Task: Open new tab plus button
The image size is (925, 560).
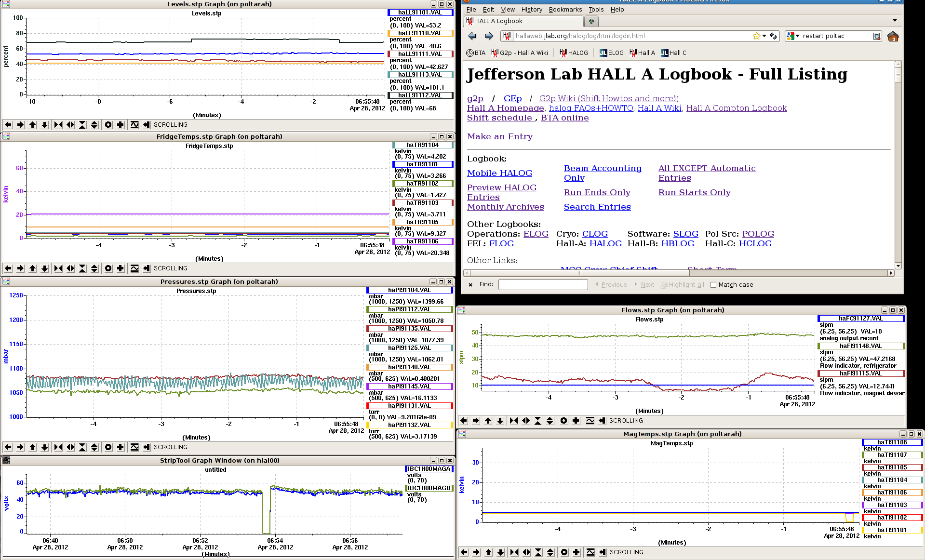Action: pyautogui.click(x=591, y=21)
